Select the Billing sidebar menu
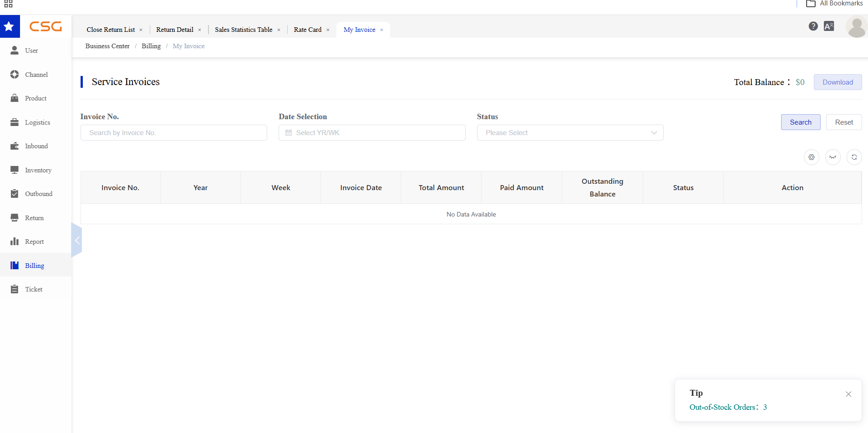This screenshot has width=868, height=433. [36, 266]
